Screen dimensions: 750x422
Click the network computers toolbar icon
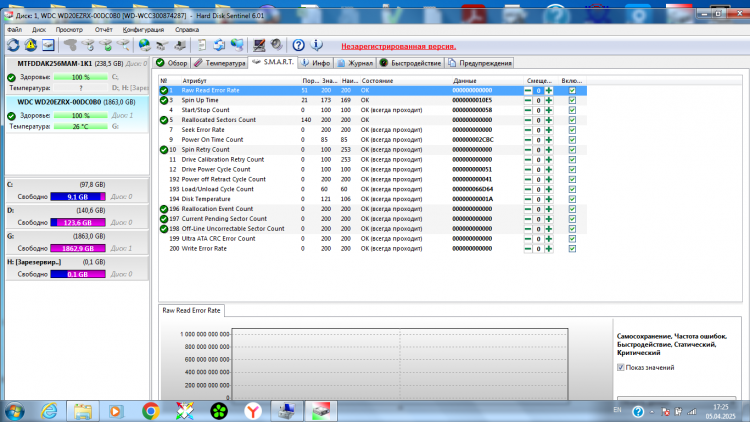[237, 45]
